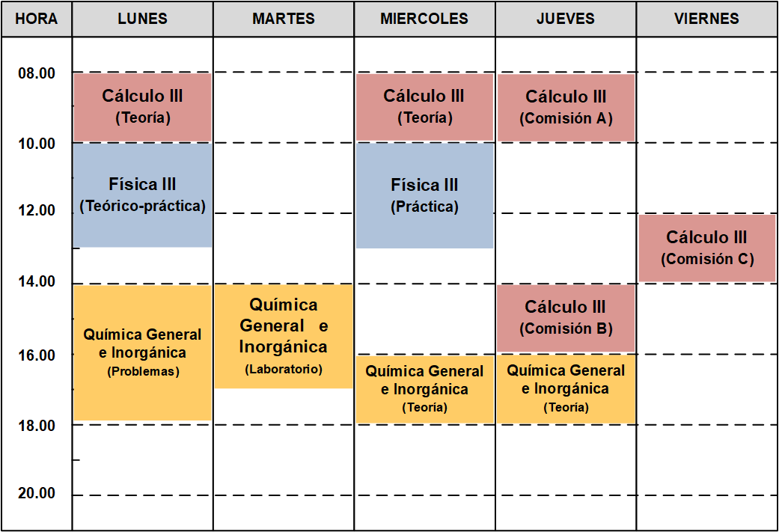Open Monday's Cálculo III Teoría block
The height and width of the screenshot is (532, 779).
tap(143, 107)
